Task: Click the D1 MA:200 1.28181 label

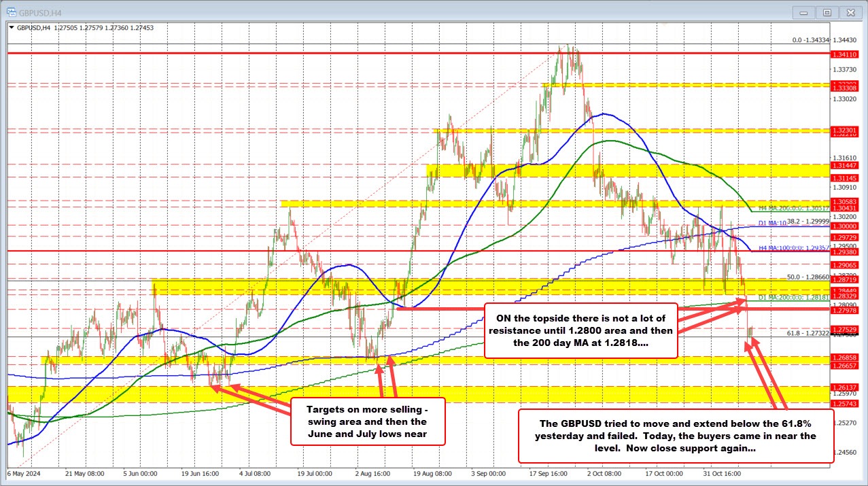Action: point(793,296)
